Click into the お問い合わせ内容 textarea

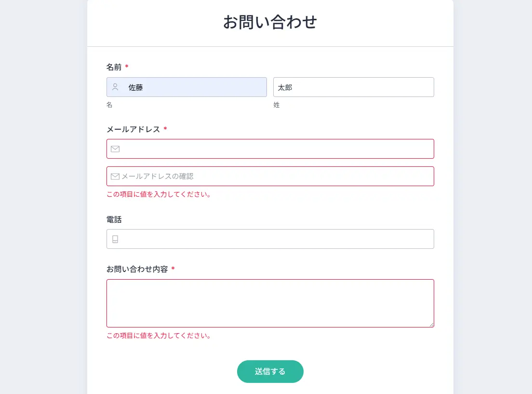[x=270, y=303]
